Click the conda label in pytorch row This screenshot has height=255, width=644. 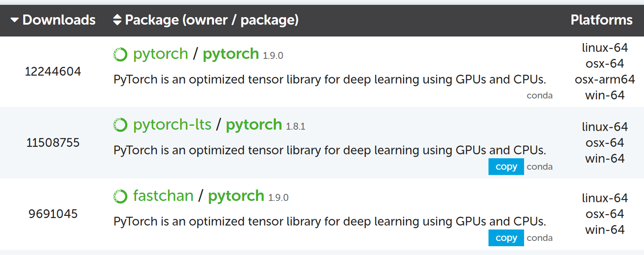pos(539,95)
